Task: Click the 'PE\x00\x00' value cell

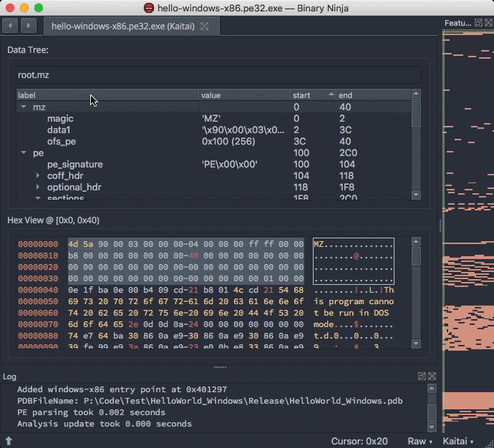Action: pyautogui.click(x=230, y=164)
